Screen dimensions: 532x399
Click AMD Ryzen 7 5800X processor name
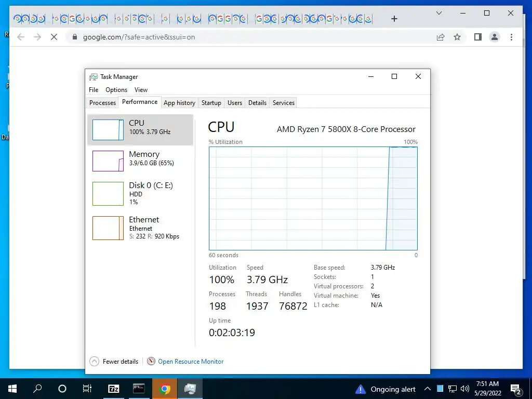click(346, 129)
